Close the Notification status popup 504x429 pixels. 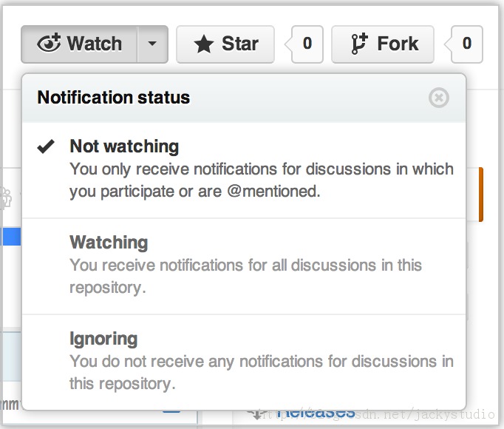(439, 97)
